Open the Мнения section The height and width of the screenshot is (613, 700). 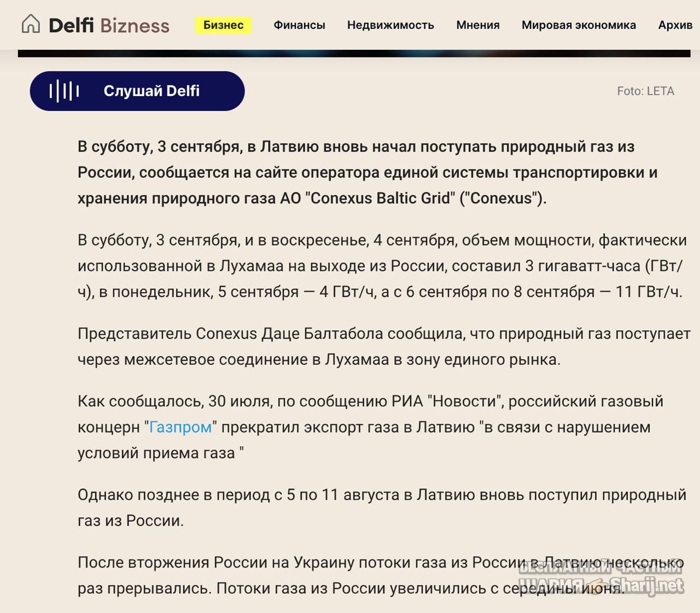[x=478, y=25]
